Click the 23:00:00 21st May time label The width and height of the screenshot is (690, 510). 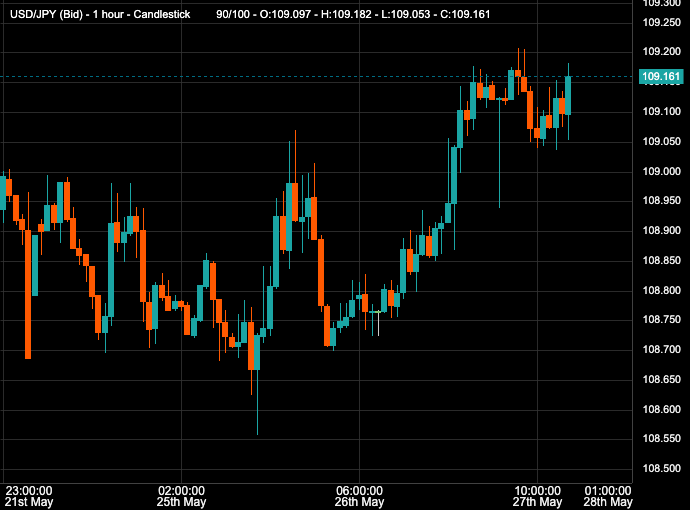(29, 496)
